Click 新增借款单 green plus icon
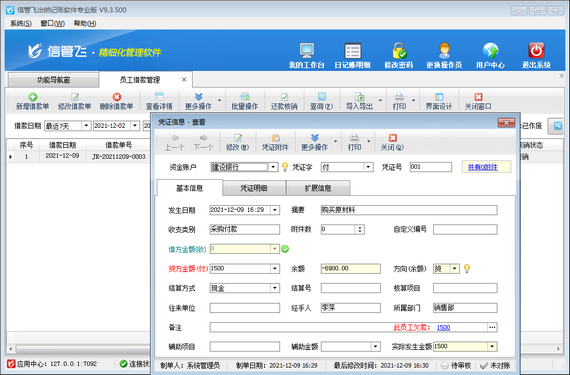570x375 pixels. pyautogui.click(x=32, y=97)
